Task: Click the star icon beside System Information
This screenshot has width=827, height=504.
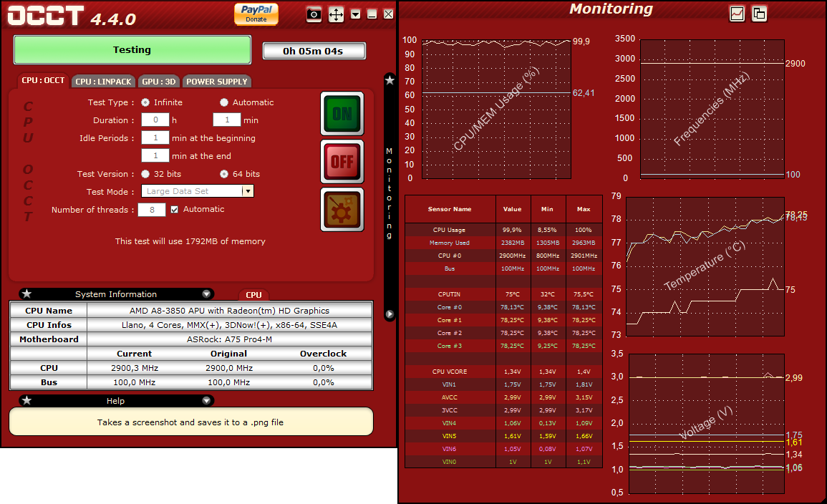Action: point(27,294)
